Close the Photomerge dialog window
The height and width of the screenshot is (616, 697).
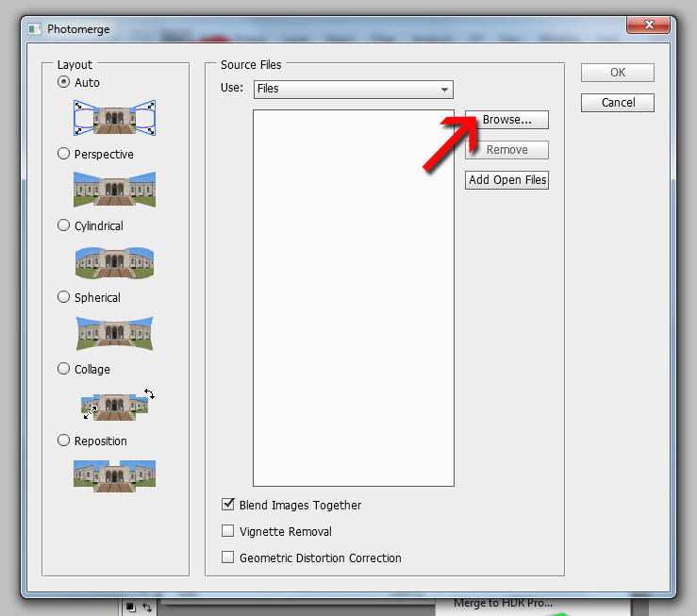648,25
